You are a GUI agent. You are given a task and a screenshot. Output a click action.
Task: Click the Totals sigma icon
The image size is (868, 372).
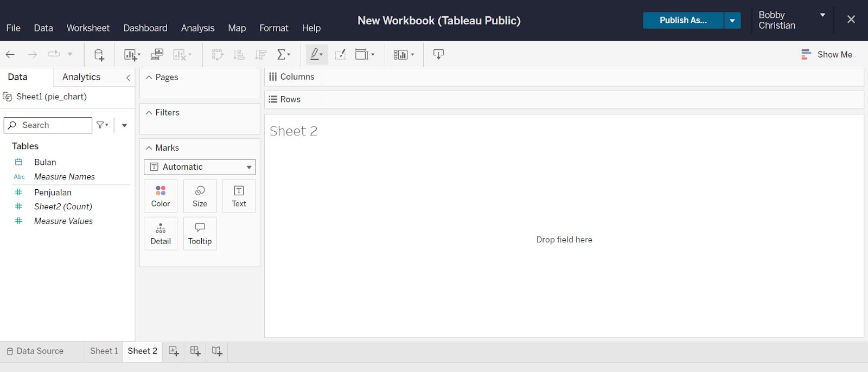[x=282, y=54]
